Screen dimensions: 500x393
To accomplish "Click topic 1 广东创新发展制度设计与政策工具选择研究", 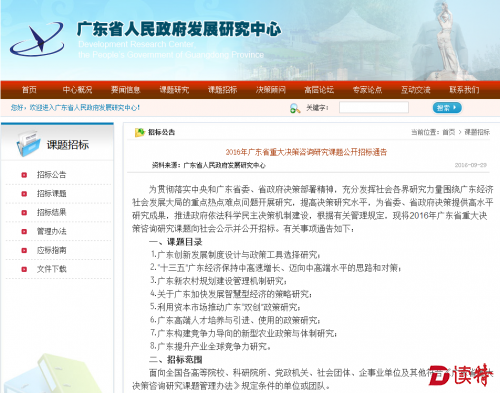I will point(235,255).
